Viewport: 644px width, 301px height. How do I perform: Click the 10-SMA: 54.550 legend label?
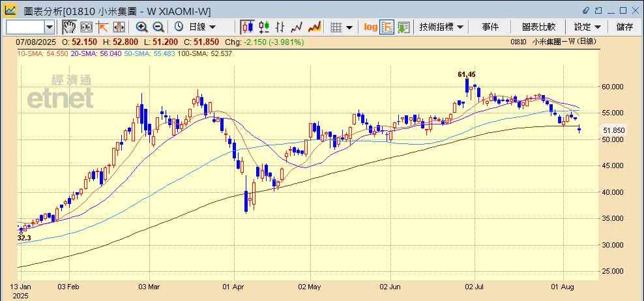point(43,53)
